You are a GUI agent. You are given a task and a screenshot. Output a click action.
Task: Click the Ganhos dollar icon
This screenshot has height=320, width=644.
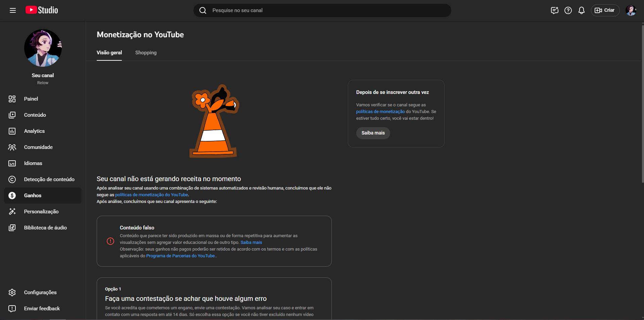12,196
